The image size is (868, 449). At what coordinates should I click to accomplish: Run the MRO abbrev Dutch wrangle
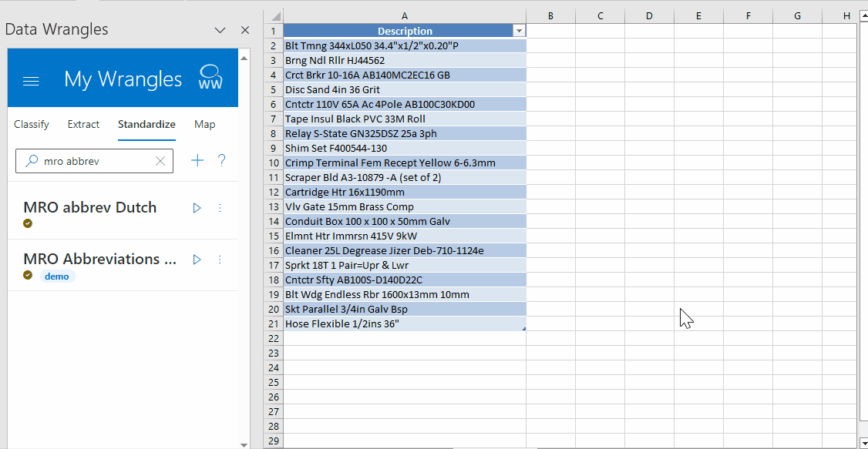(197, 208)
